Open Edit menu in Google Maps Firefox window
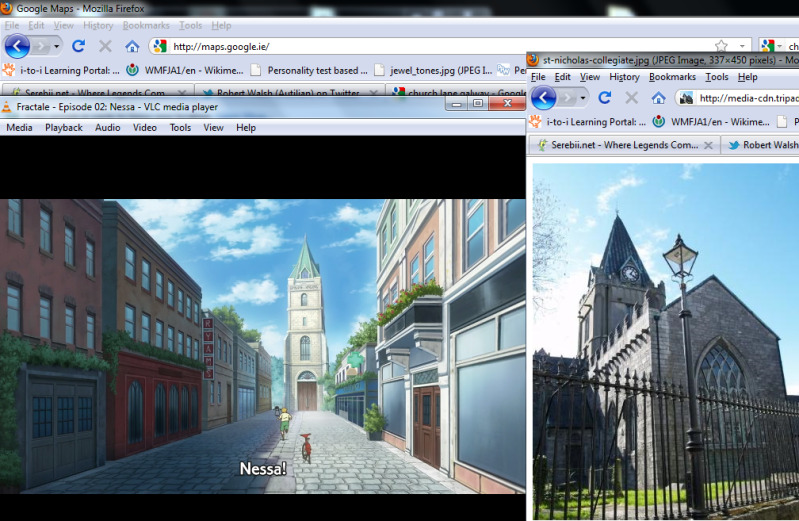The height and width of the screenshot is (521, 799). (36, 25)
